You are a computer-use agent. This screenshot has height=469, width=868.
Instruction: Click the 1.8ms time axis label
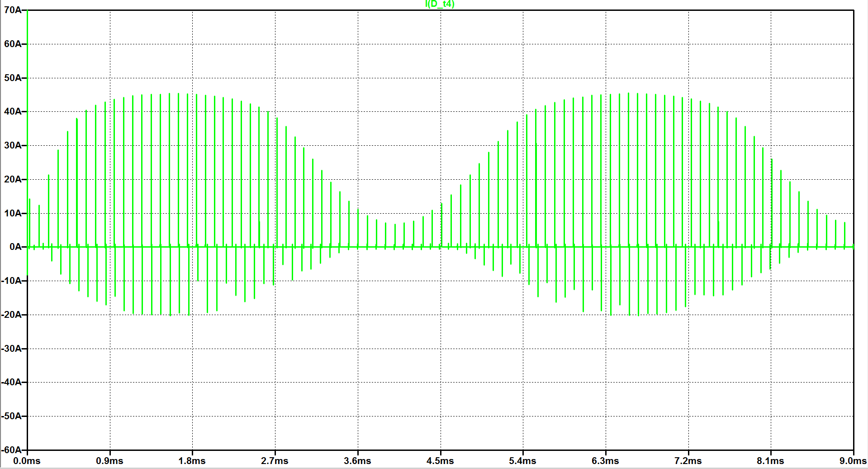(x=192, y=461)
